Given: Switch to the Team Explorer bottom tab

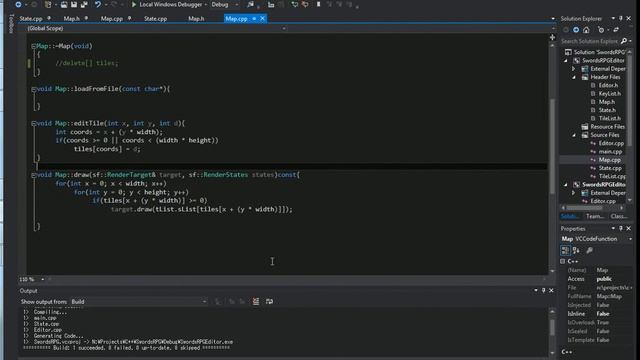Looking at the screenshot, I should point(595,216).
